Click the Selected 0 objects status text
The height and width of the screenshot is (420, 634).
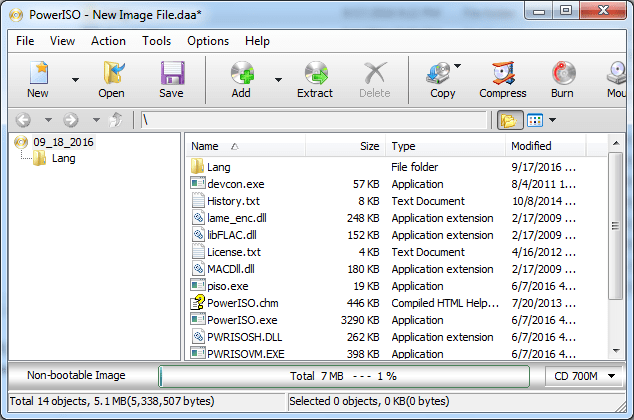click(x=369, y=401)
